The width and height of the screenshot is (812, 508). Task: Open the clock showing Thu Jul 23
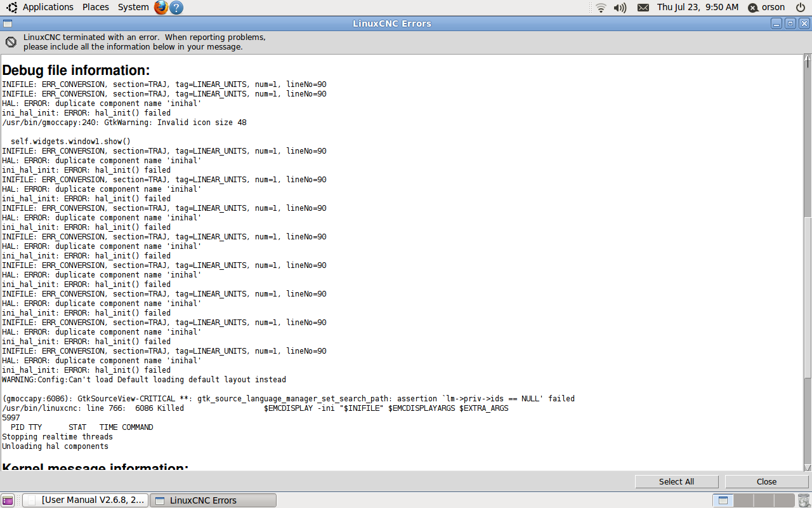pyautogui.click(x=698, y=7)
